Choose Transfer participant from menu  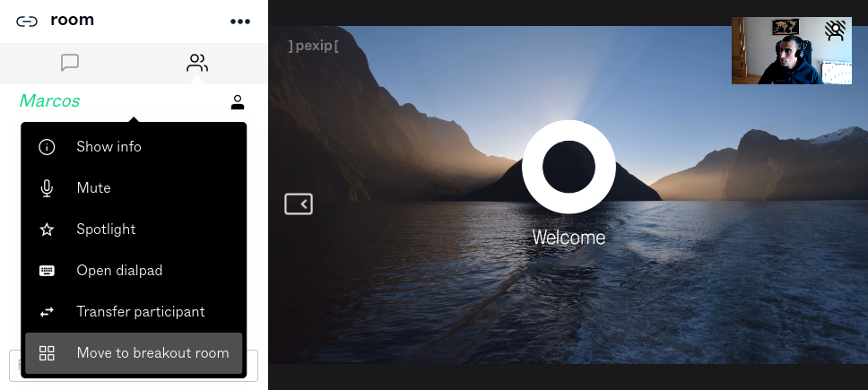click(141, 312)
